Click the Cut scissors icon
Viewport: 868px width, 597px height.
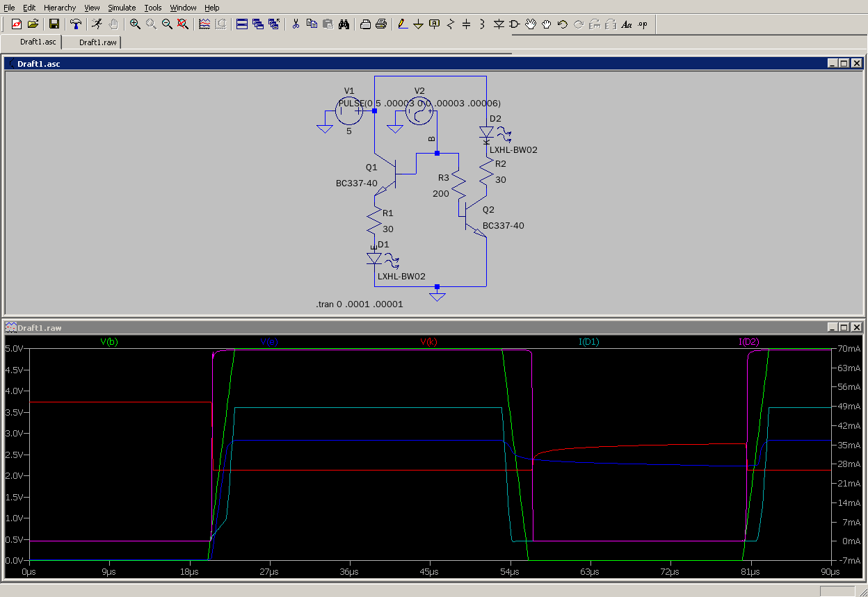pos(296,24)
